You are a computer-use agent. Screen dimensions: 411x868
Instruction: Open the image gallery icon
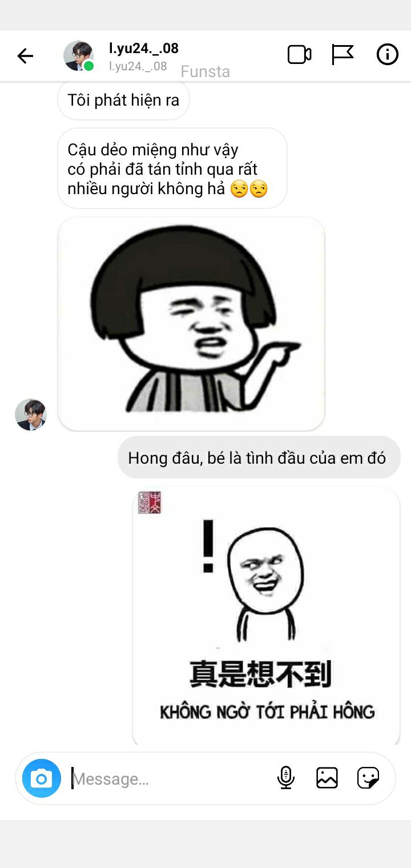[327, 778]
